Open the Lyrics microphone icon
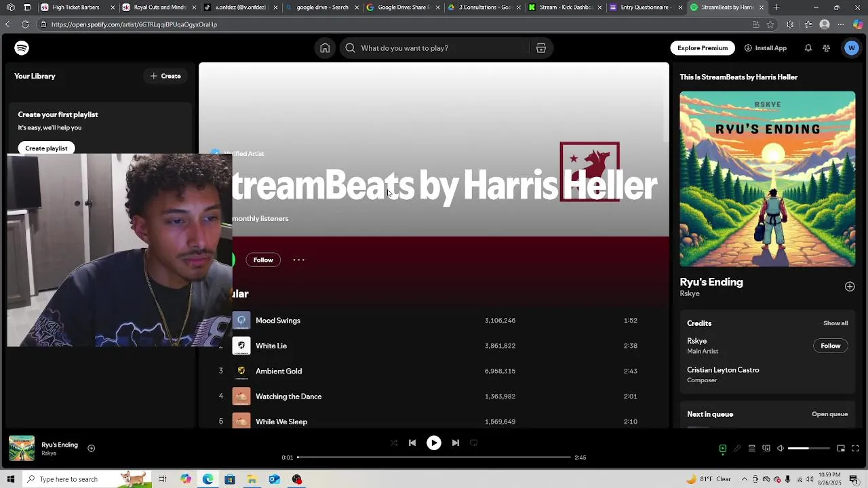Screen dimensions: 868x488 (737, 449)
